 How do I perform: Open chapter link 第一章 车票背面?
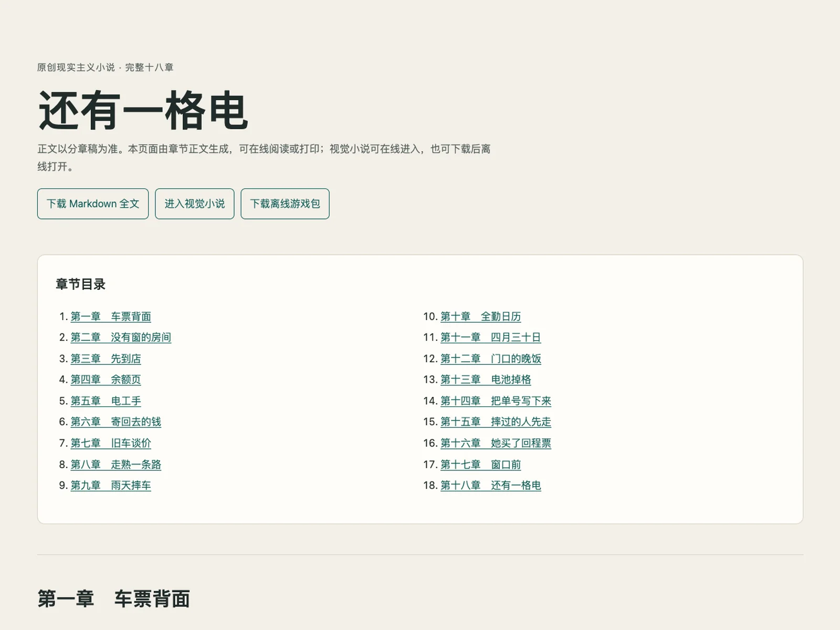111,317
